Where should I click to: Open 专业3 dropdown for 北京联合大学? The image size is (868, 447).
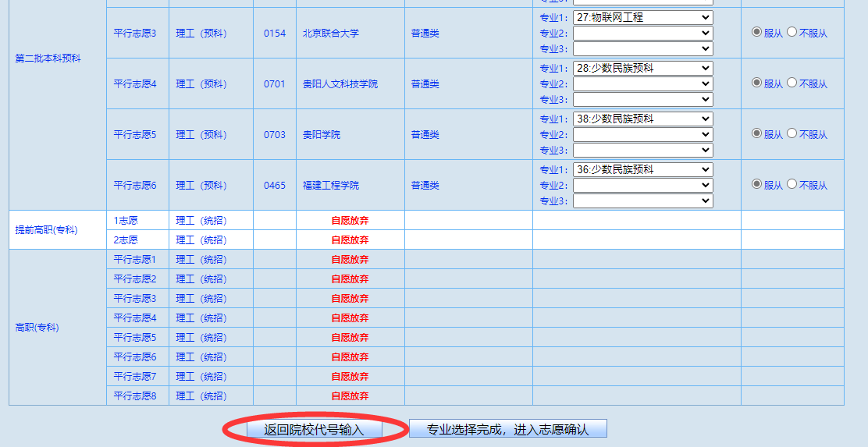pyautogui.click(x=642, y=48)
